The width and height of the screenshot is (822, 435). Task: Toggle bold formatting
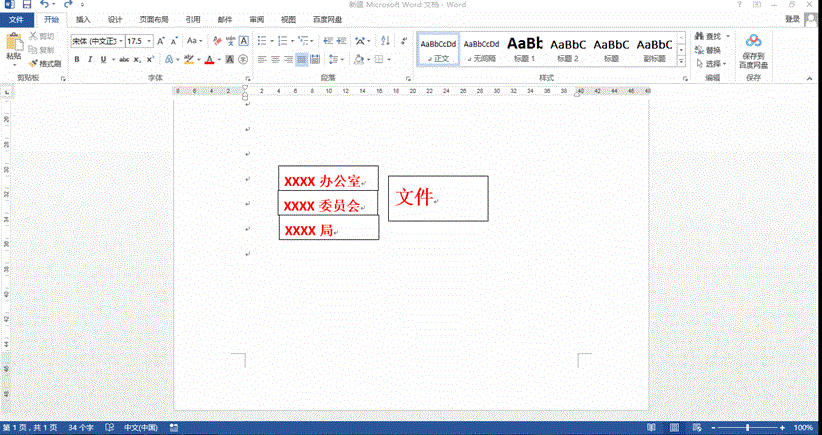(76, 60)
